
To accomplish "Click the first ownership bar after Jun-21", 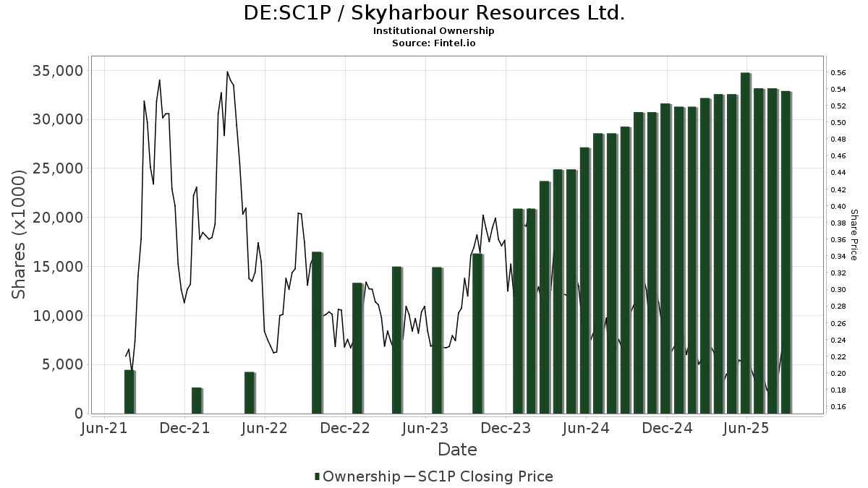I will [129, 392].
